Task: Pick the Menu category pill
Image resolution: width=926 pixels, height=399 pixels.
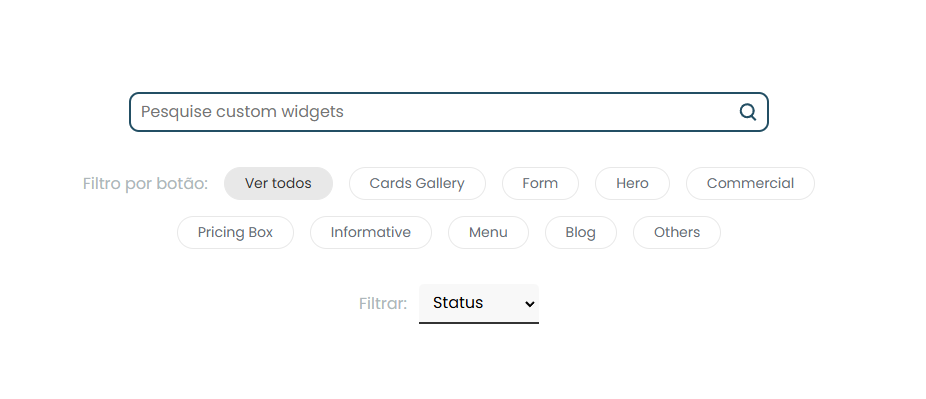Action: pyautogui.click(x=488, y=233)
